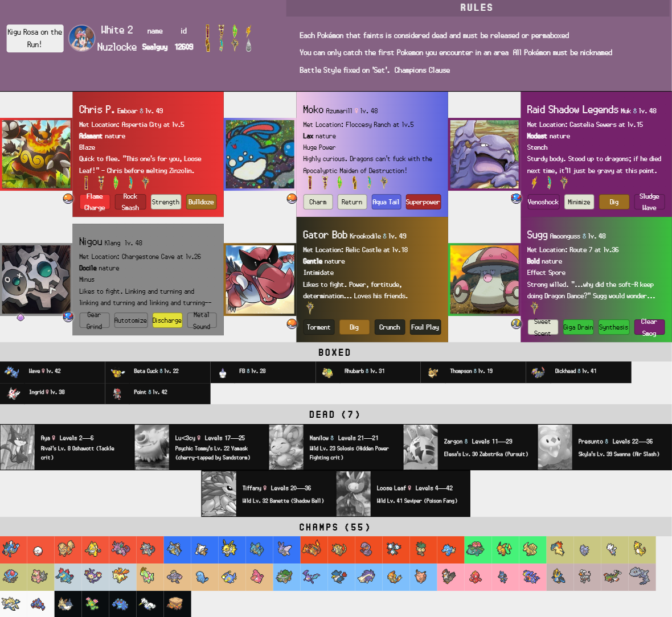This screenshot has width=672, height=617.
Task: Click the Poké Ball beside Gator Bob's portrait
Action: [x=292, y=323]
